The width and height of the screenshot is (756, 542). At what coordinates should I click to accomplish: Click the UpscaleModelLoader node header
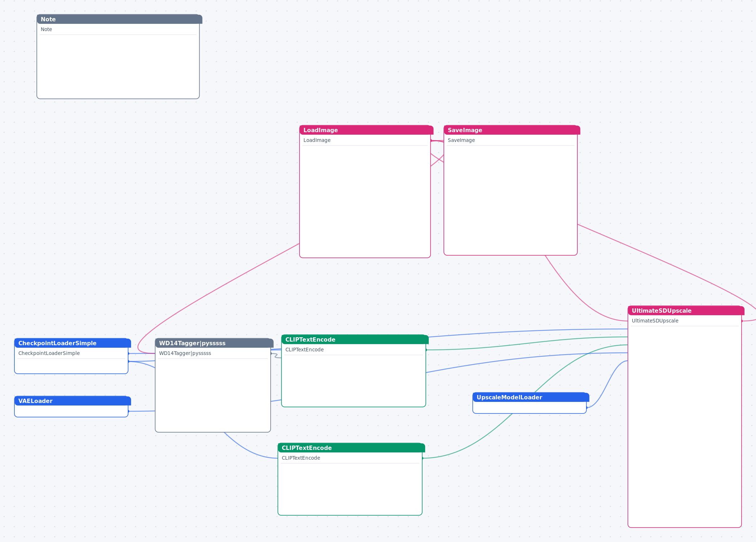pos(530,397)
